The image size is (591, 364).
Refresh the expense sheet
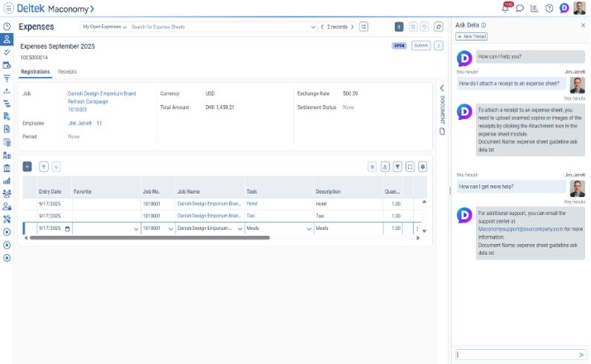[439, 27]
